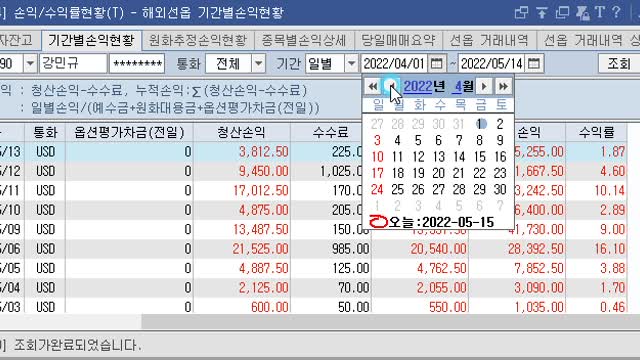Click 2022년 year link in calendar header
The width and height of the screenshot is (640, 360).
click(x=424, y=86)
